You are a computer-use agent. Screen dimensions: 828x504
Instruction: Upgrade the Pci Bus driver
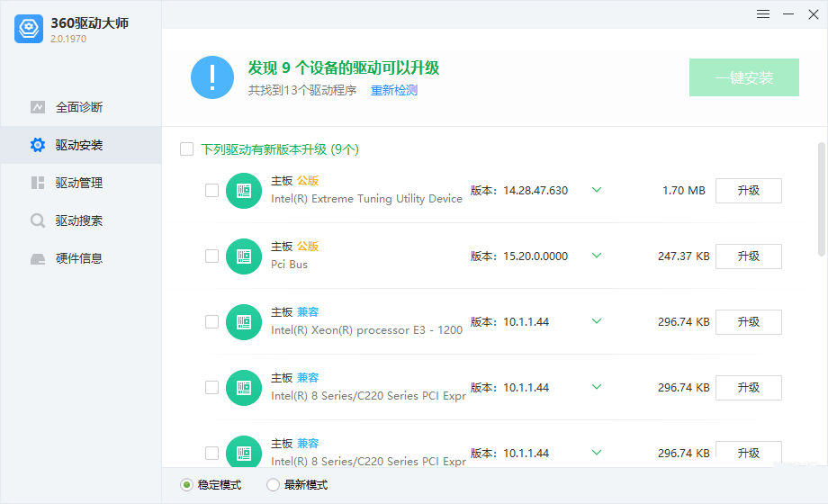tap(748, 256)
